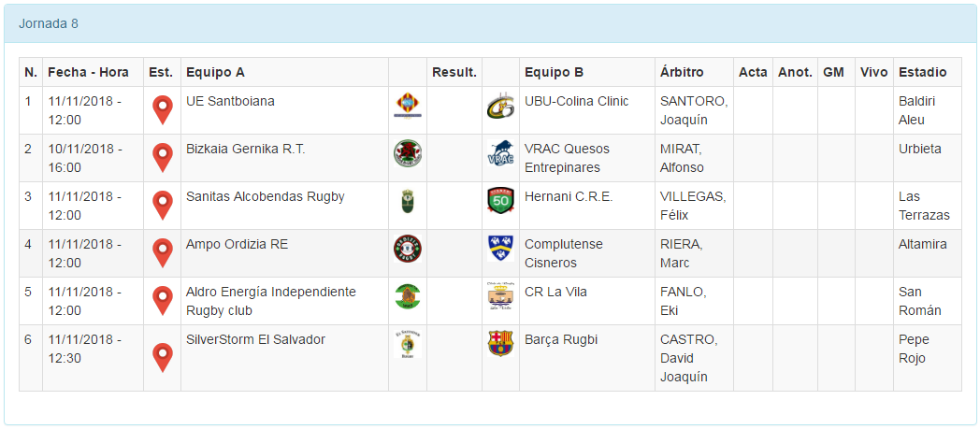The height and width of the screenshot is (429, 980).
Task: Click the UE Santboiana team crest
Action: pyautogui.click(x=408, y=106)
